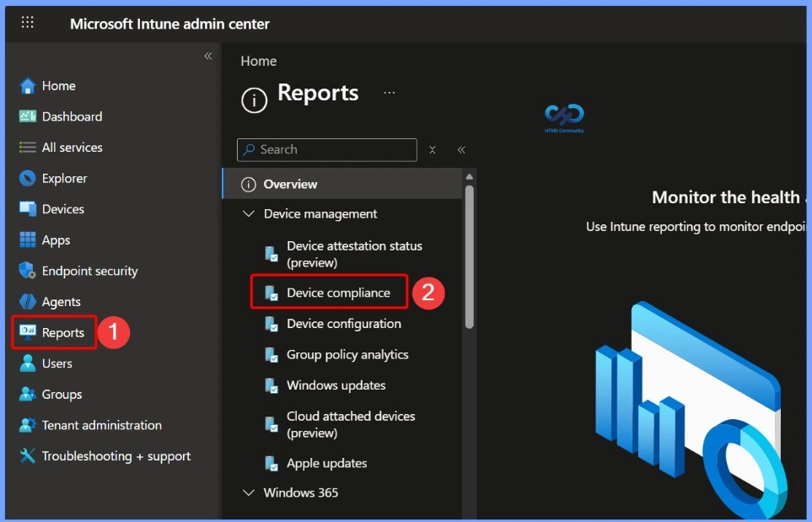The height and width of the screenshot is (522, 812).
Task: Click the Cloud attached devices report icon
Action: pos(272,424)
